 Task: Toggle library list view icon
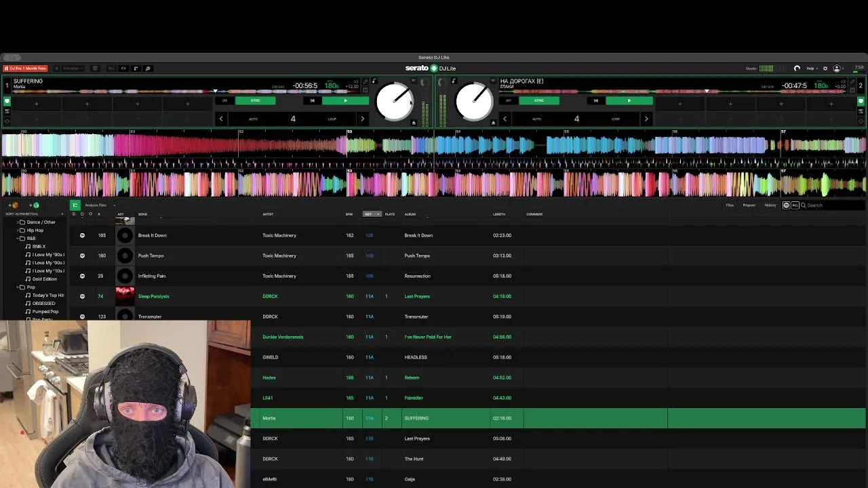[75, 205]
